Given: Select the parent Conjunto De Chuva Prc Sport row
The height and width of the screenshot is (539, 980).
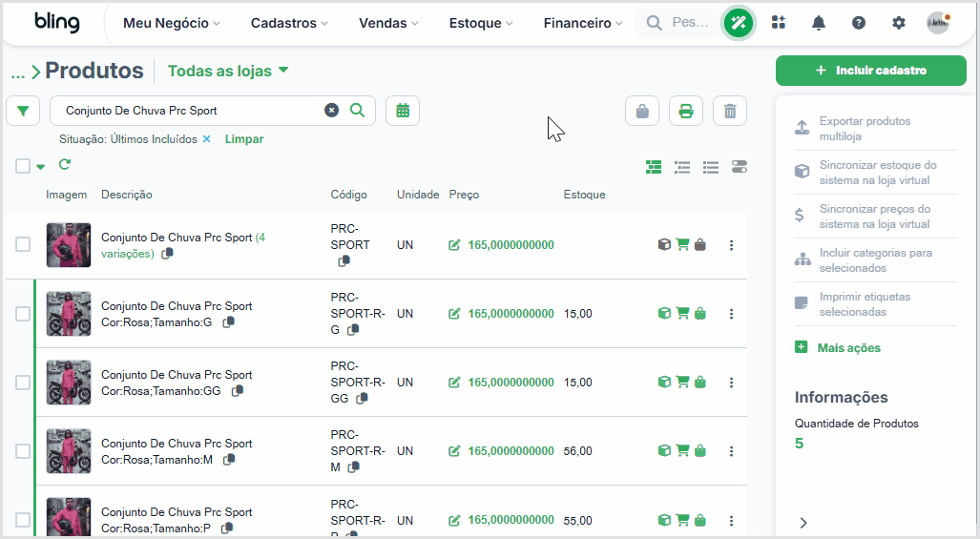Looking at the screenshot, I should point(23,244).
